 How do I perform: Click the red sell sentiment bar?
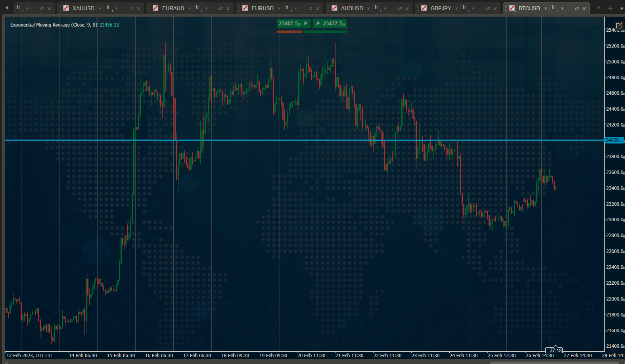(289, 32)
